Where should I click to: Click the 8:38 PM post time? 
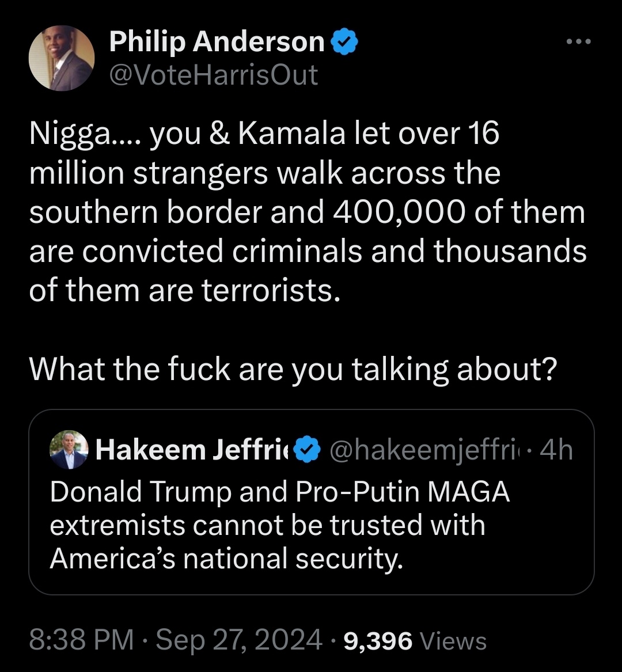[x=81, y=640]
